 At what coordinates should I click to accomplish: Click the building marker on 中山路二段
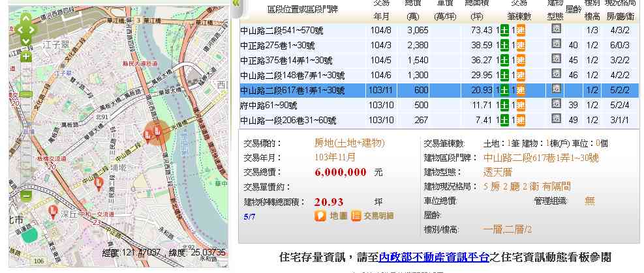coord(99,184)
